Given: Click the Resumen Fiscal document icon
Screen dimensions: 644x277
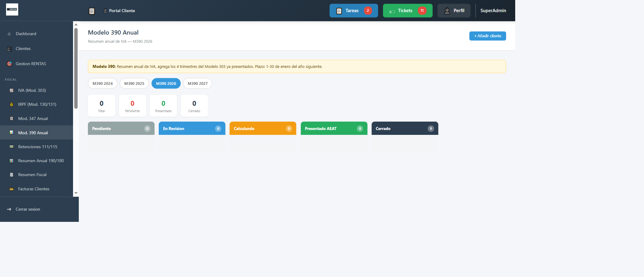Looking at the screenshot, I should pos(12,175).
